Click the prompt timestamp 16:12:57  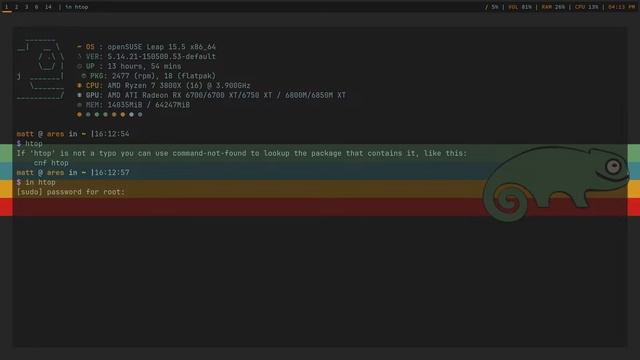[112, 173]
